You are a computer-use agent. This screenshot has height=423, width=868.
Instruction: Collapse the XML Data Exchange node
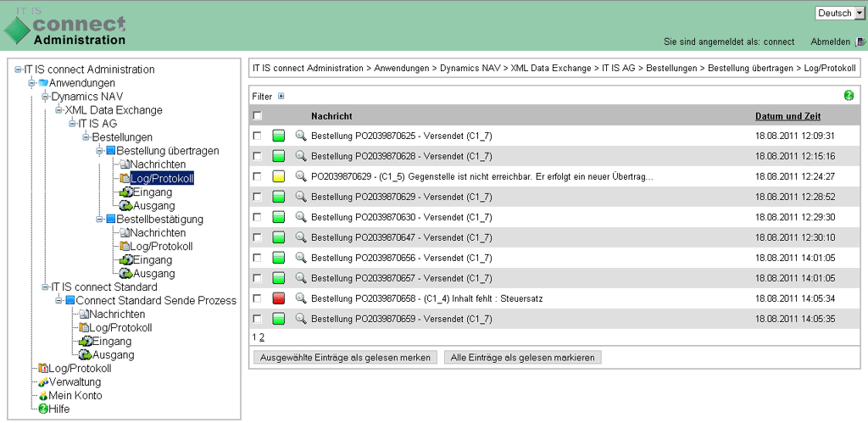coord(58,110)
